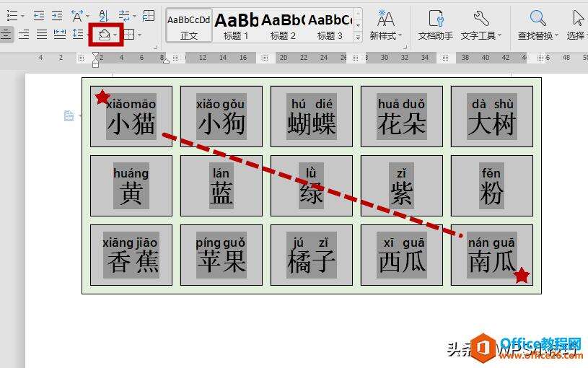
Task: Open the tab stops icon
Action: point(149,15)
